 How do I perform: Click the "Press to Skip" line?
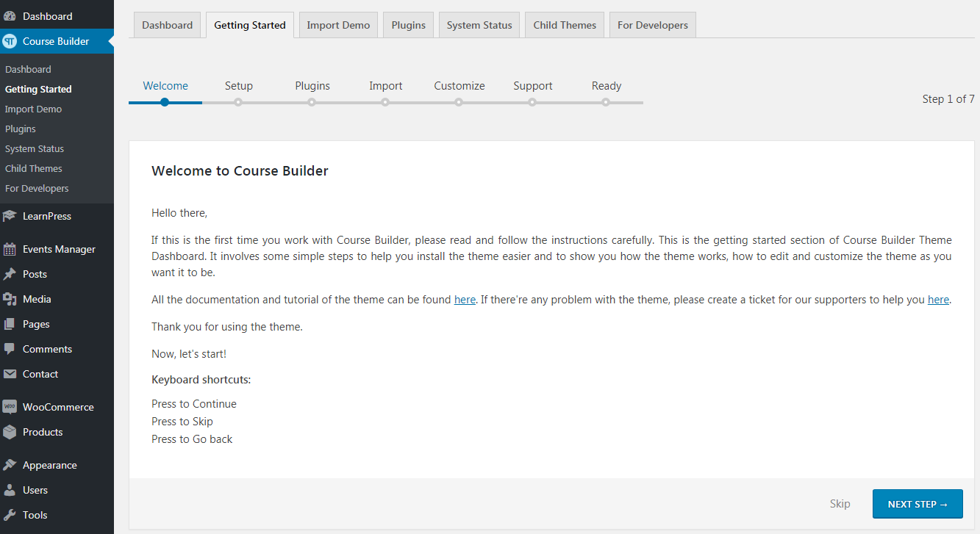pos(182,422)
